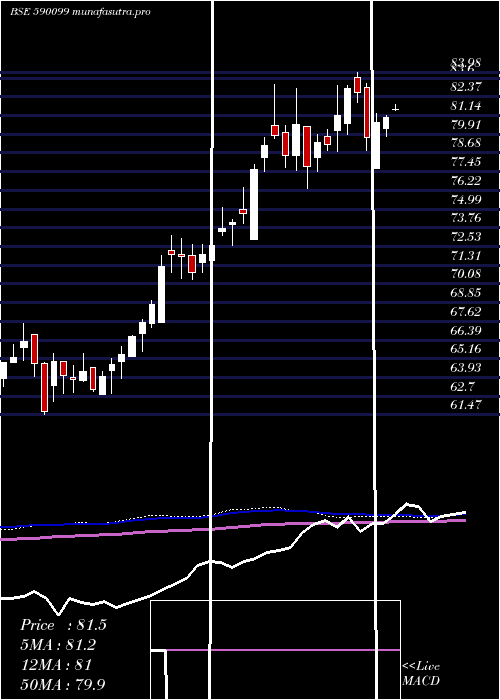Image resolution: width=500 pixels, height=700 pixels.
Task: Click the tall white candle near 76.22
Action: pos(254,204)
